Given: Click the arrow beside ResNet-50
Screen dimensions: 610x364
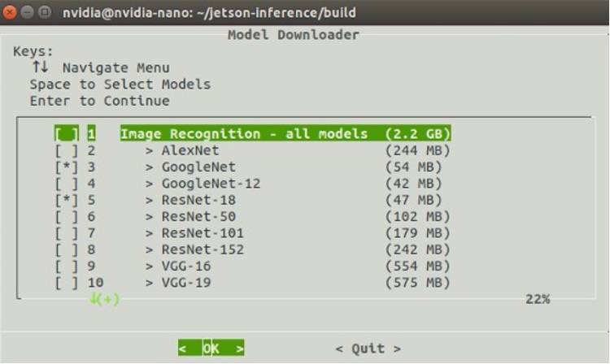Looking at the screenshot, I should point(149,217).
